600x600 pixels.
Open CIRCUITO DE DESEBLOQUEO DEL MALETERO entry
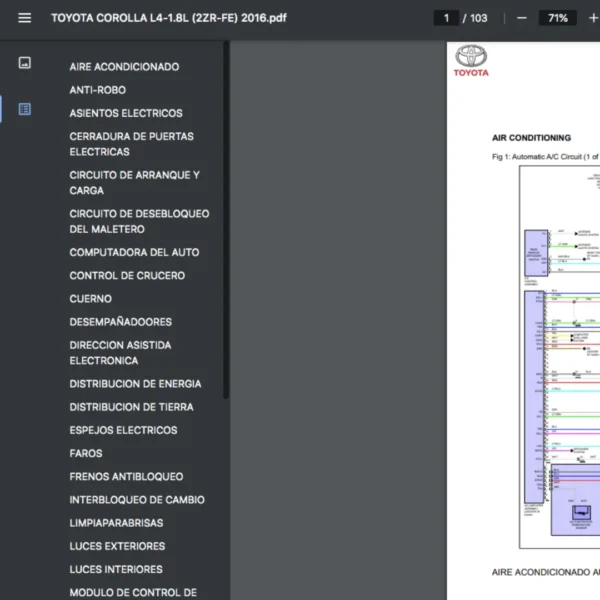point(139,222)
